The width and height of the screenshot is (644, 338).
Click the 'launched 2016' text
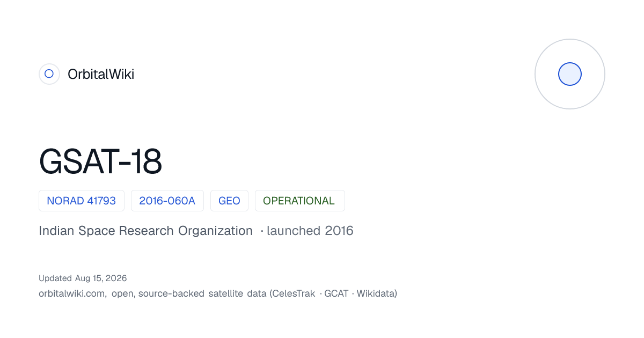tap(310, 231)
